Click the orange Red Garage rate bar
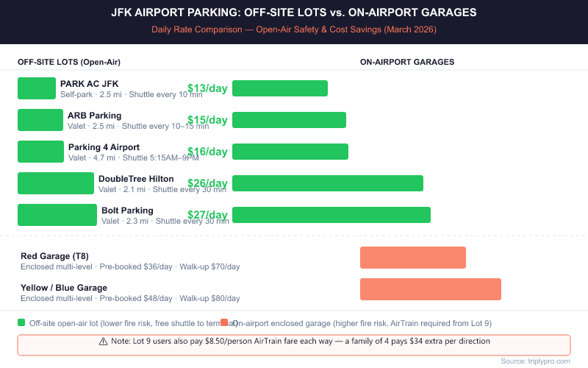588x368 pixels. tap(412, 258)
